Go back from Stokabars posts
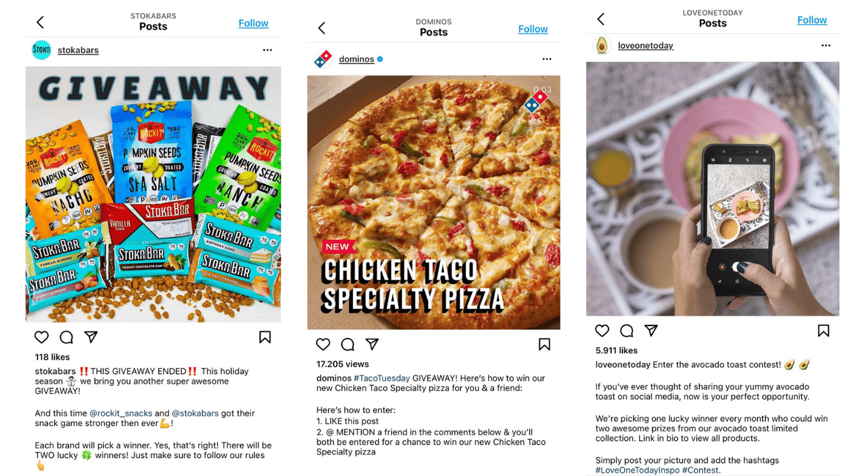Viewport: 868px width, 476px height. point(40,23)
